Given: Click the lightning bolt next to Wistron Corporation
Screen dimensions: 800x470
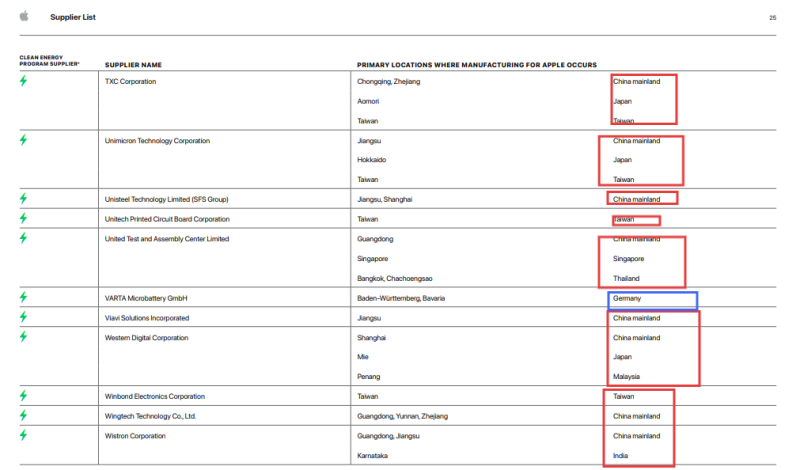Looking at the screenshot, I should (x=23, y=435).
